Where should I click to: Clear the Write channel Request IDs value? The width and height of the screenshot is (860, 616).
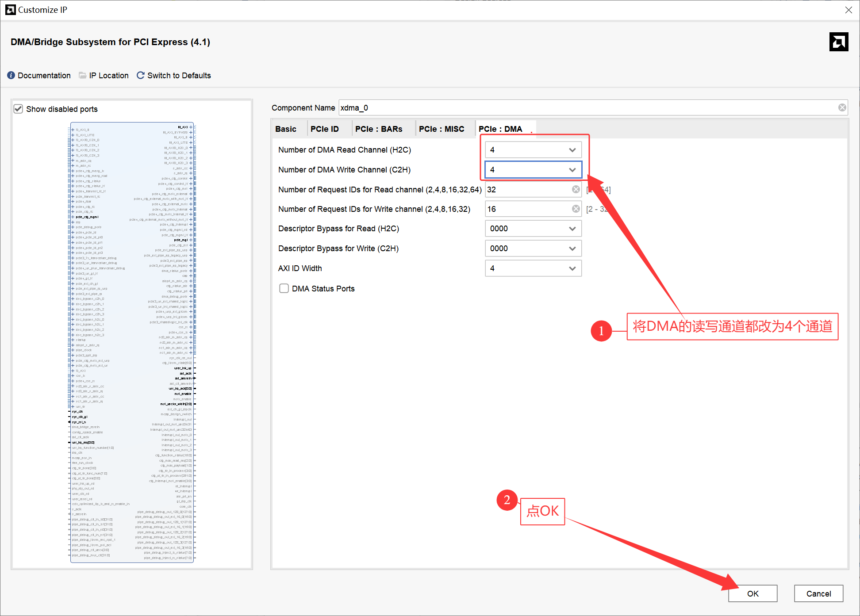tap(576, 209)
